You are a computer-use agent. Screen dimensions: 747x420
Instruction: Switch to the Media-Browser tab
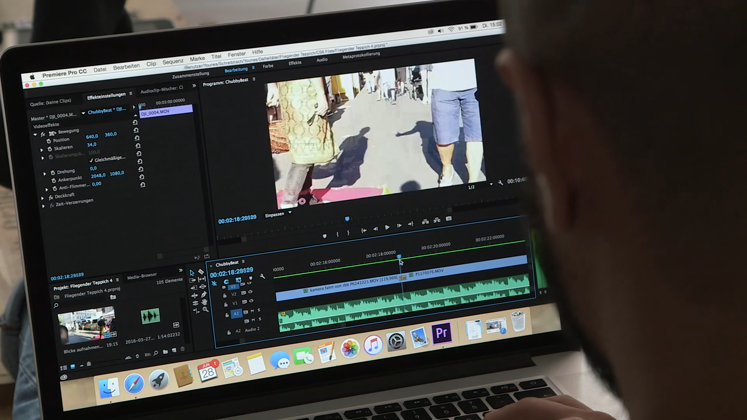click(x=139, y=277)
